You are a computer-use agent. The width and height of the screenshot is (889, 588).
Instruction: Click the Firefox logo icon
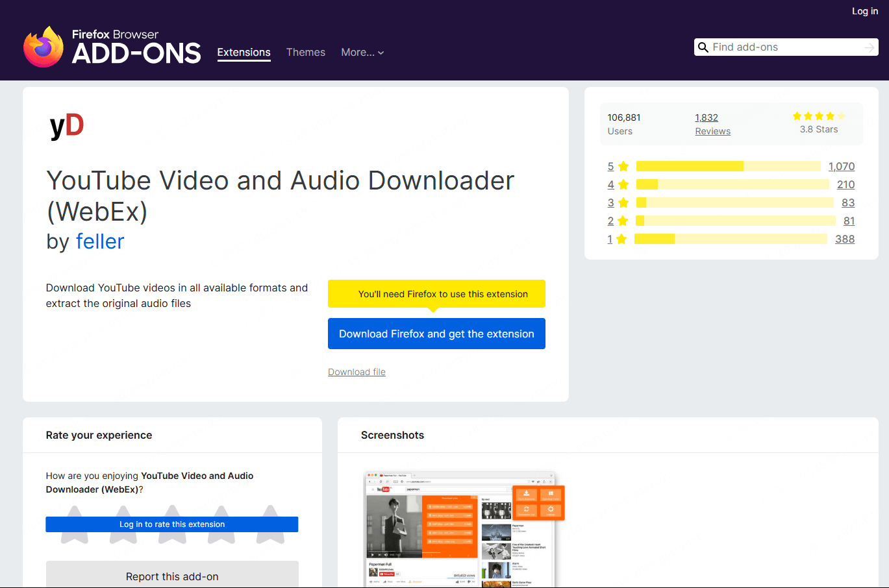tap(44, 47)
